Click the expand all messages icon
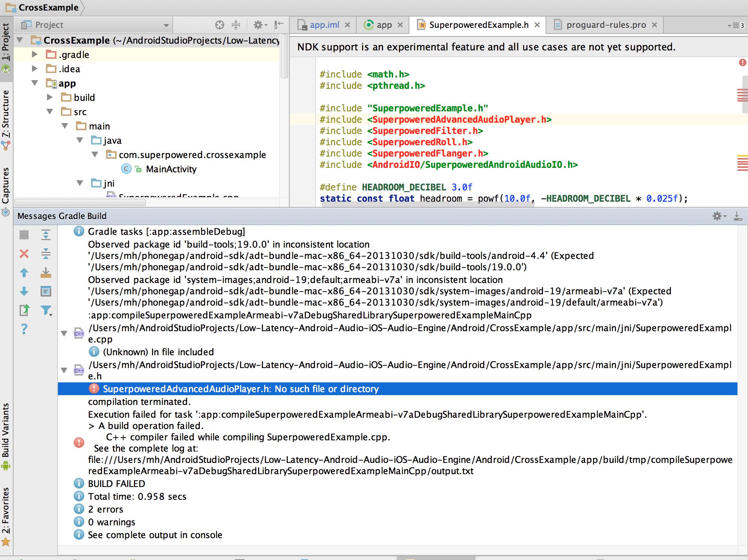This screenshot has width=748, height=560. pyautogui.click(x=46, y=235)
